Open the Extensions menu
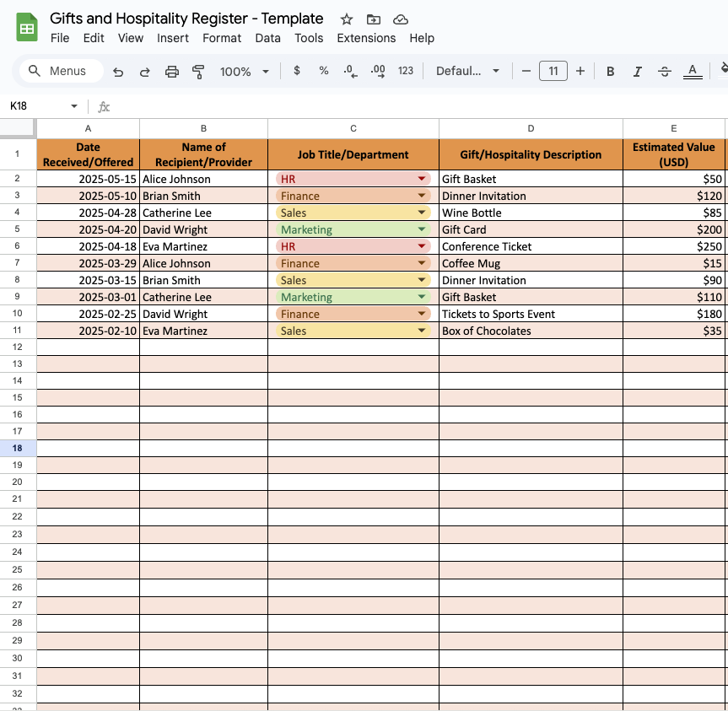The width and height of the screenshot is (728, 711). pos(366,38)
